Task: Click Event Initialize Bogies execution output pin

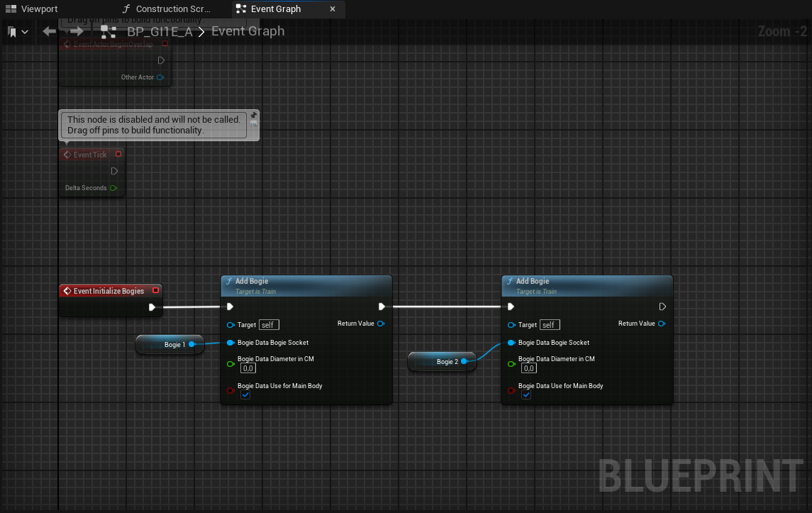Action: (152, 307)
